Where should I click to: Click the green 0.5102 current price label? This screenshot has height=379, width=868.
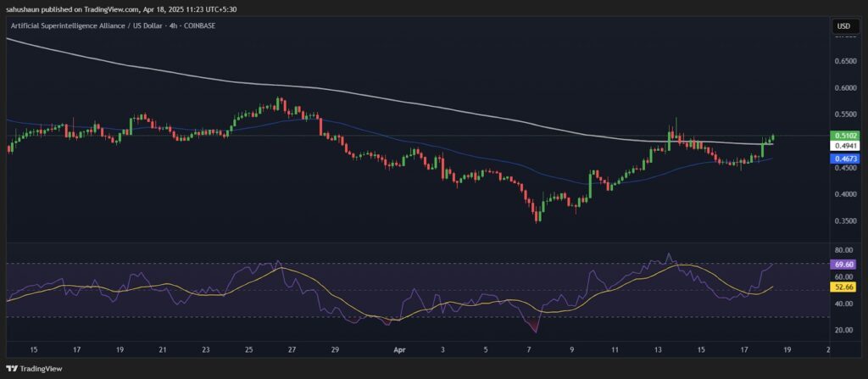[843, 135]
